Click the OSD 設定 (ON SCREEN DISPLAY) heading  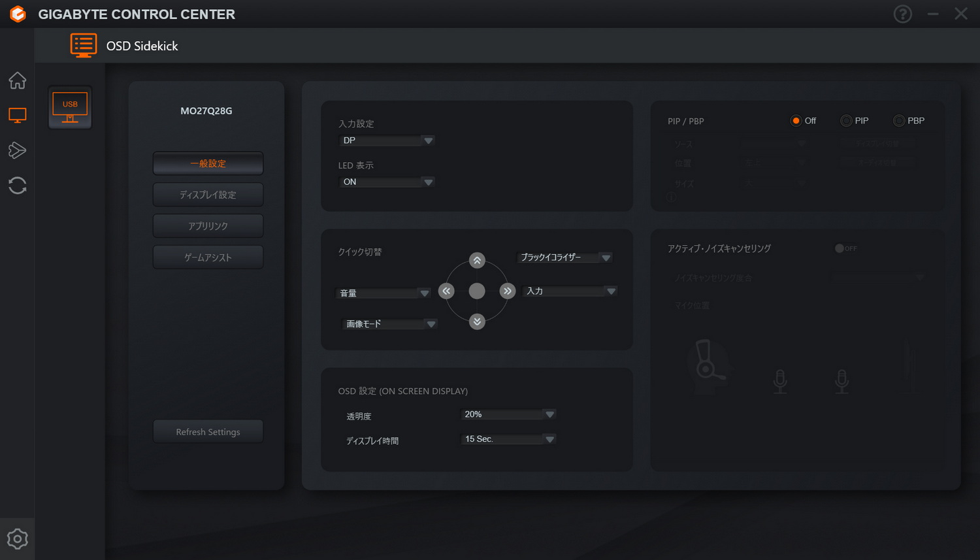(x=402, y=391)
